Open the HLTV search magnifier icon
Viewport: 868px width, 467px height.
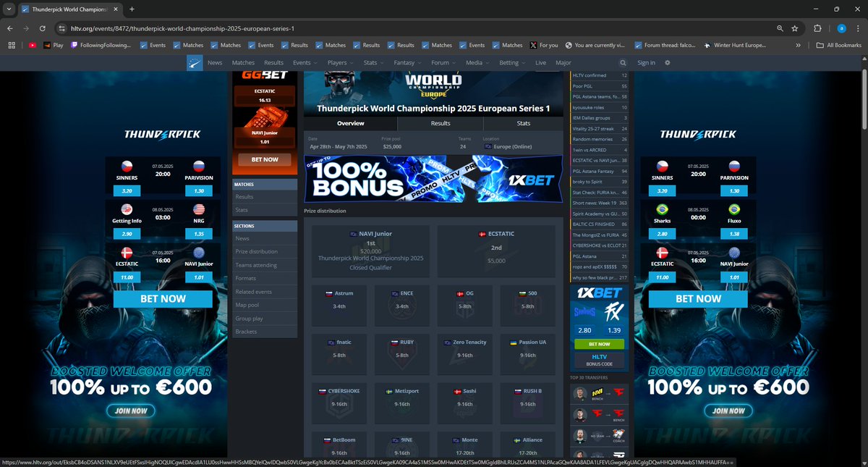623,63
